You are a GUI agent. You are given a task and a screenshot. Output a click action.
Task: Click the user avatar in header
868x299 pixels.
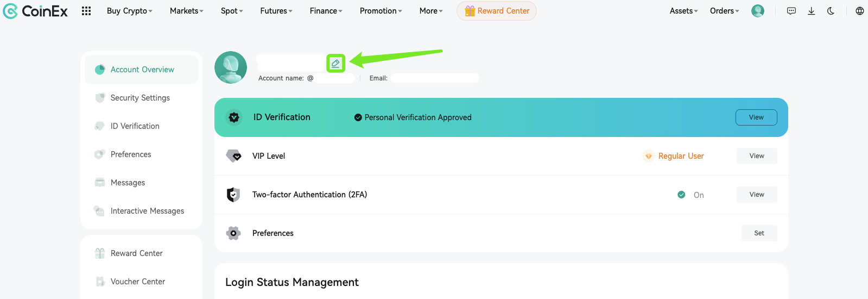click(758, 11)
